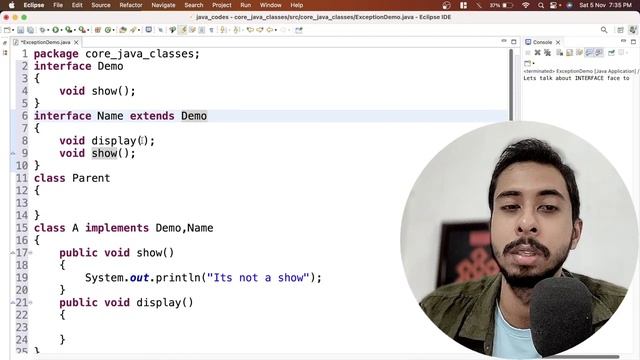Image resolution: width=640 pixels, height=360 pixels.
Task: Click the Wi-Fi status icon
Action: (x=526, y=5)
